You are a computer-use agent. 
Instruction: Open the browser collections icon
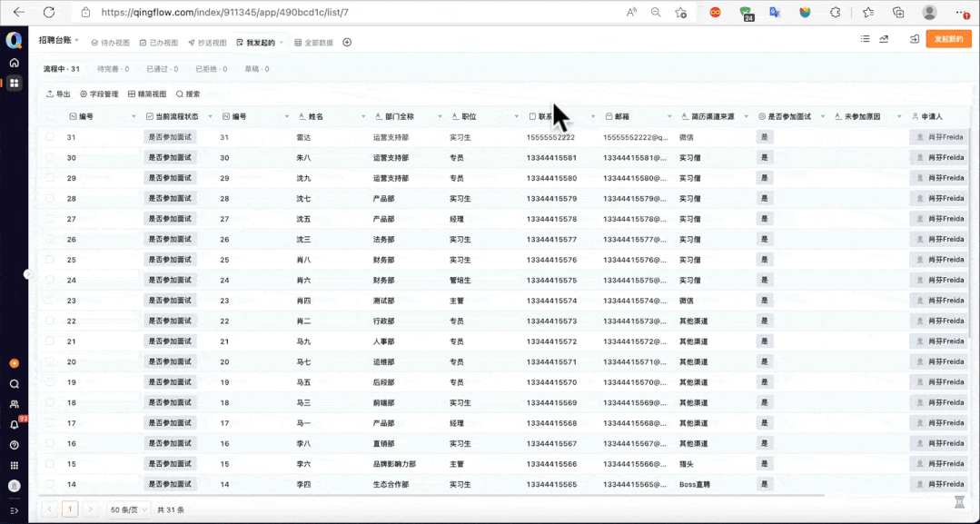tap(898, 12)
